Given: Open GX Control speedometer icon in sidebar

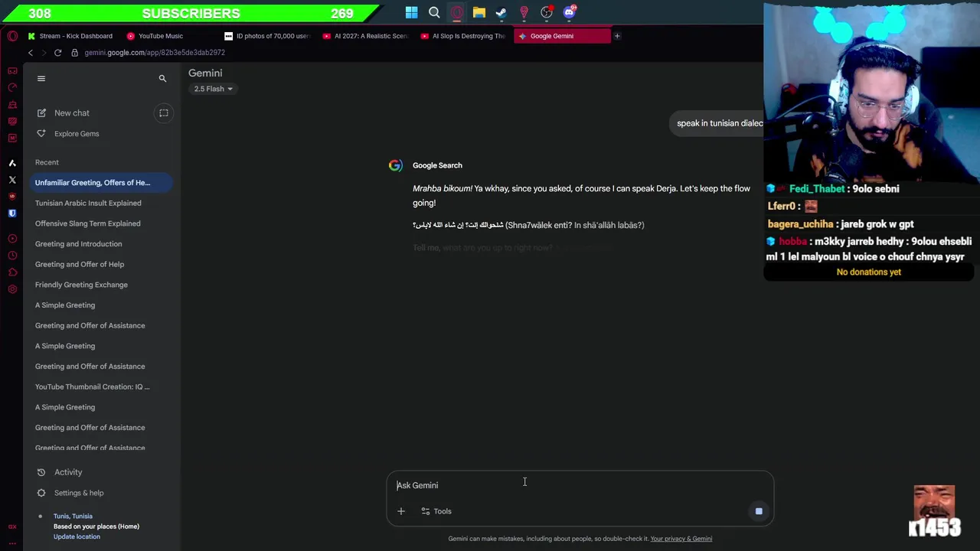Looking at the screenshot, I should [x=12, y=87].
